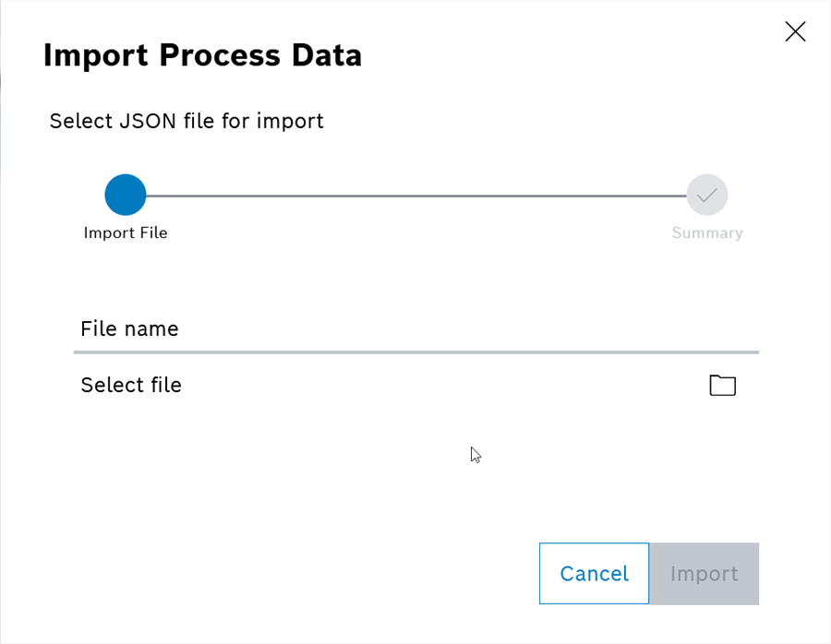The height and width of the screenshot is (644, 831).
Task: Click the Select file text row
Action: coord(131,385)
